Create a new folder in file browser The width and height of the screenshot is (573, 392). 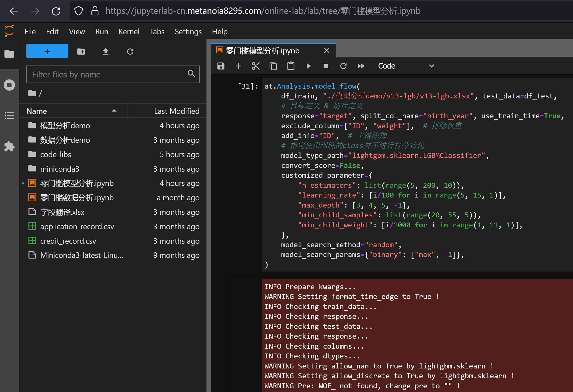point(81,51)
